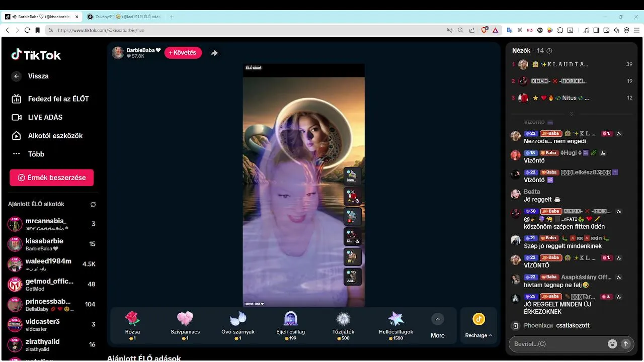Switch to the Zsivány ÉLŐ adás tab

click(x=124, y=17)
